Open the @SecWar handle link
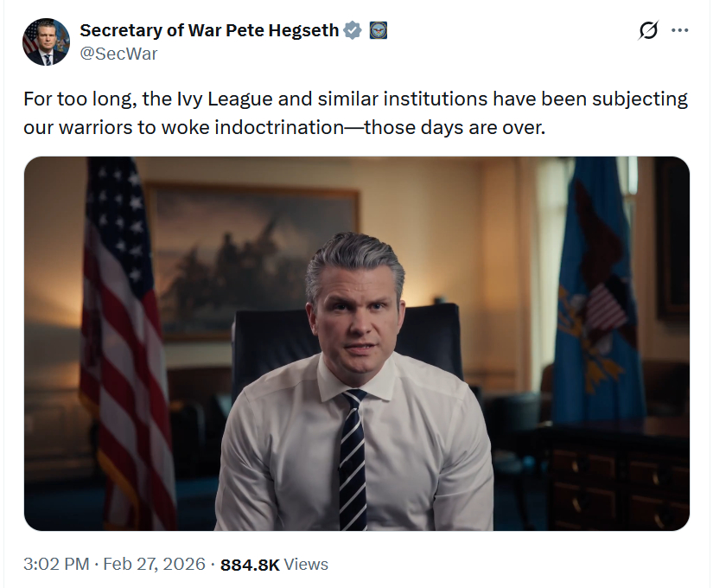This screenshot has width=713, height=588. (118, 54)
